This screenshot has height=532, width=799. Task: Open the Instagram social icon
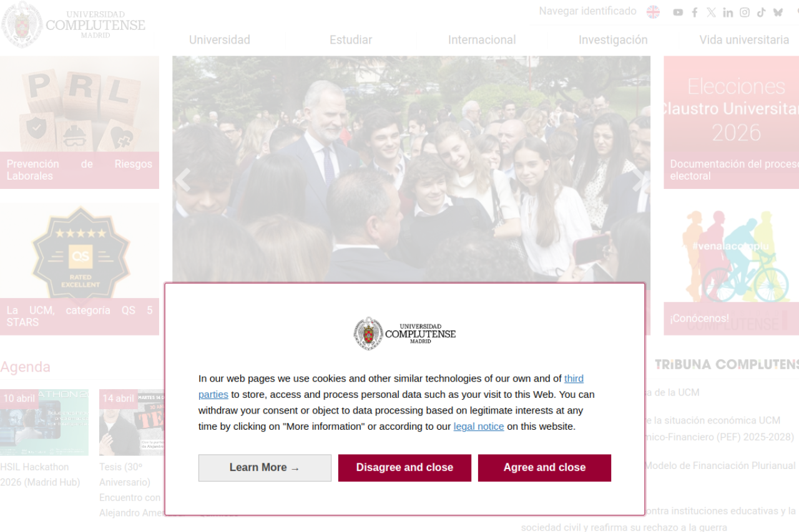tap(745, 12)
